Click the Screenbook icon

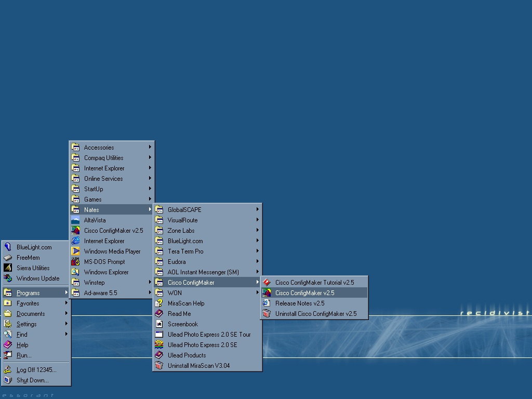[159, 324]
